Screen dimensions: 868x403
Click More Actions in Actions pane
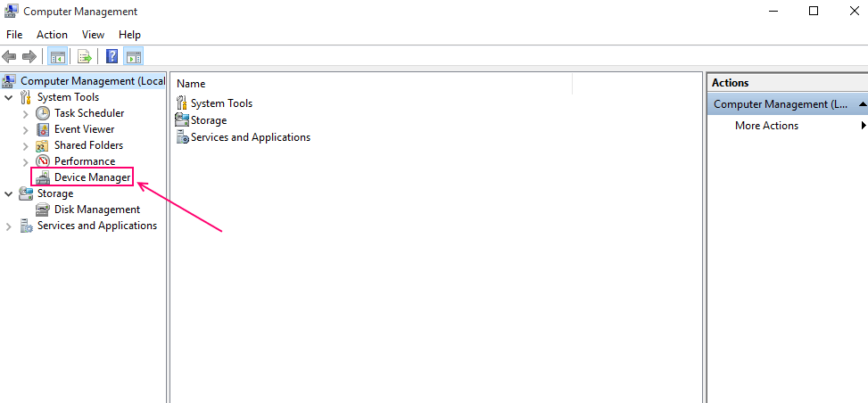coord(766,126)
